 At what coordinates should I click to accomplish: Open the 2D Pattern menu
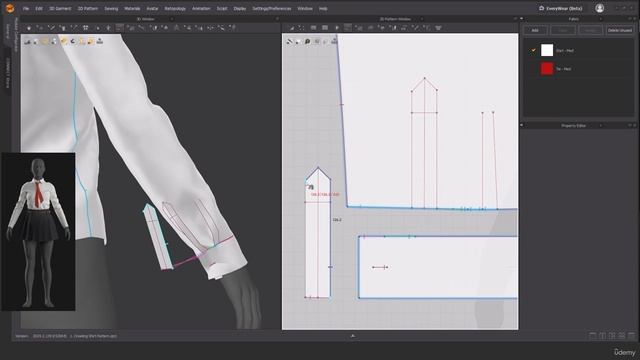pos(88,9)
